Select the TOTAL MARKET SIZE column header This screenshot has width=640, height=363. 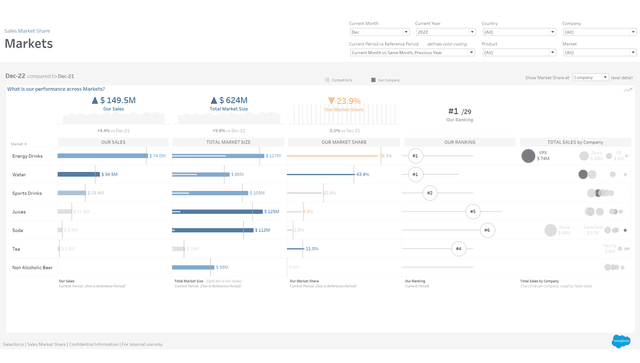coord(228,142)
